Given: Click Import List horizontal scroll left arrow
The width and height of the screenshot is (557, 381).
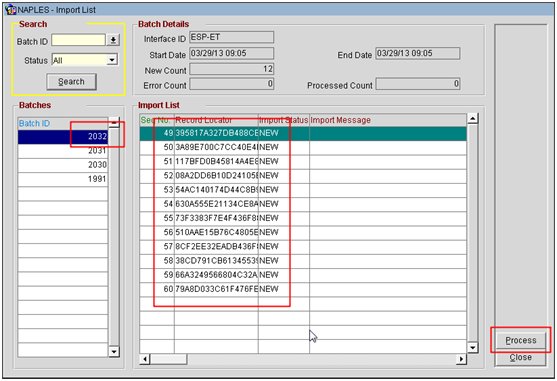Looking at the screenshot, I should pyautogui.click(x=145, y=359).
